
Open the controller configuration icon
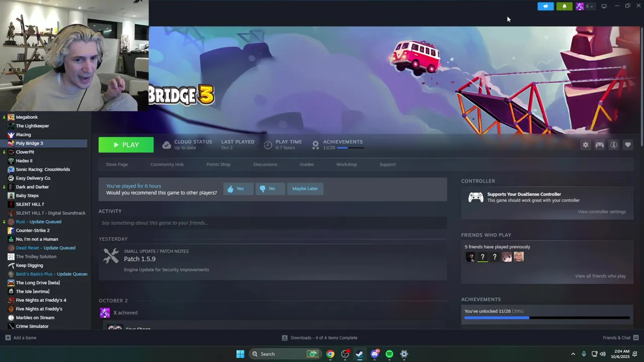(600, 145)
